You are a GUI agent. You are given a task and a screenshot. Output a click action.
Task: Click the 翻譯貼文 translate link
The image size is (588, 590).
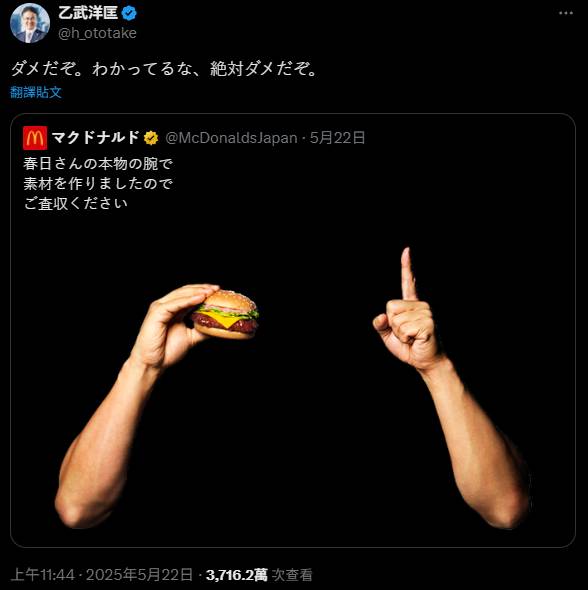point(36,92)
